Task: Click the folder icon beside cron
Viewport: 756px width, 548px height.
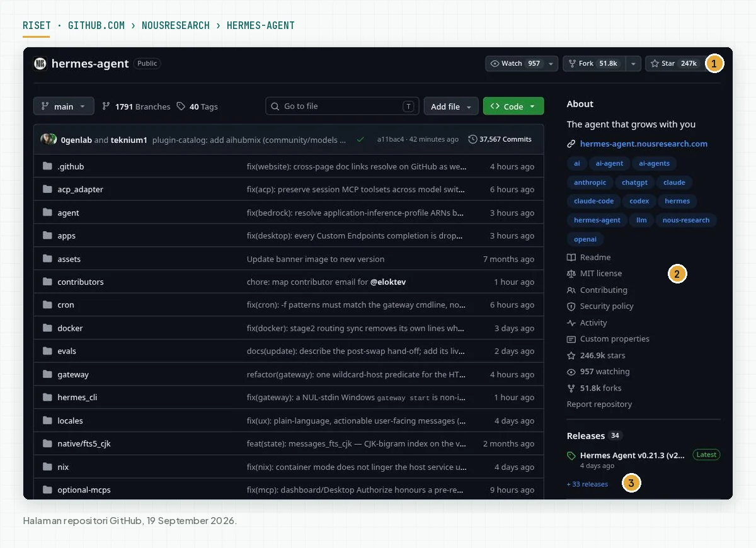Action: coord(47,305)
